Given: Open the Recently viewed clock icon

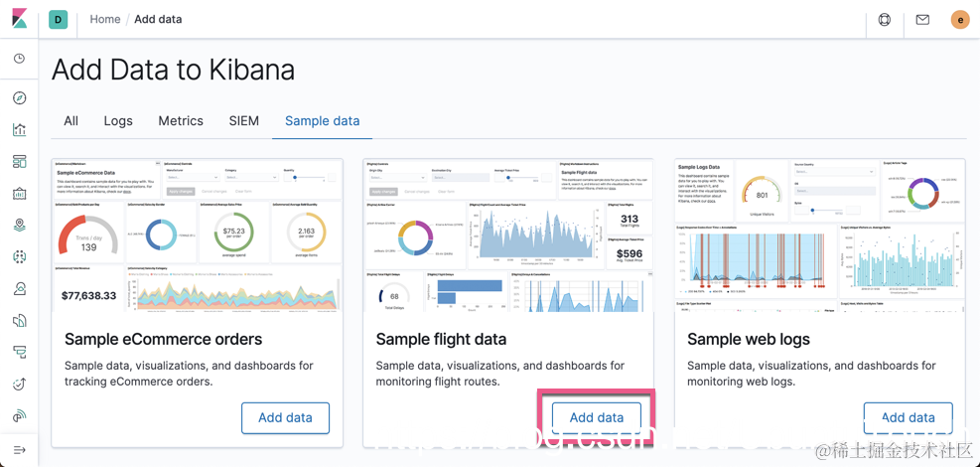Looking at the screenshot, I should [x=20, y=59].
